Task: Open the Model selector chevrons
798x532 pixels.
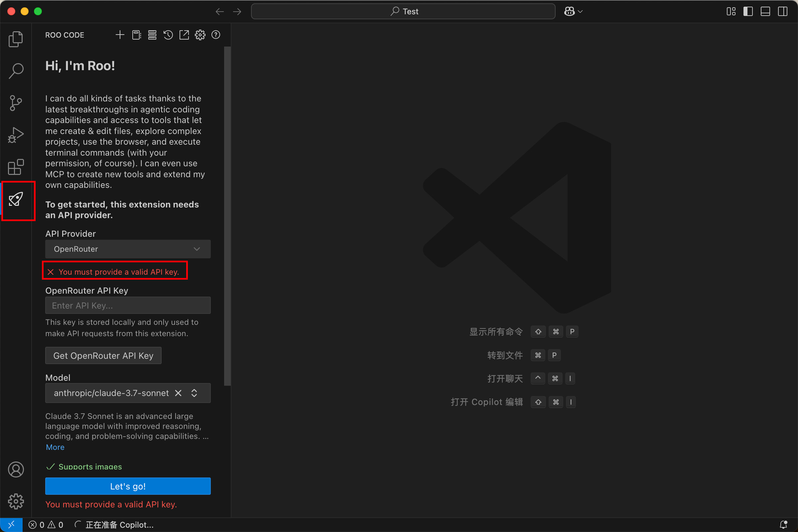Action: pos(194,393)
